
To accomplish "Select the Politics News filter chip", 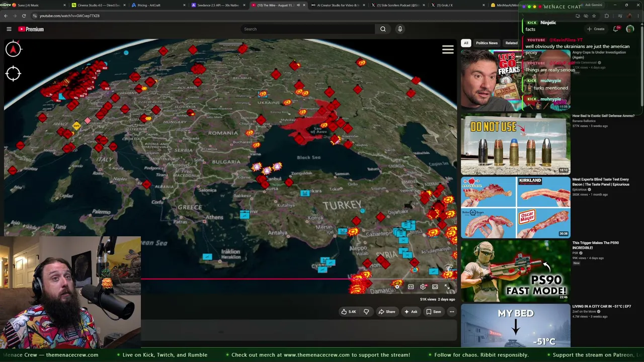I will (x=487, y=43).
